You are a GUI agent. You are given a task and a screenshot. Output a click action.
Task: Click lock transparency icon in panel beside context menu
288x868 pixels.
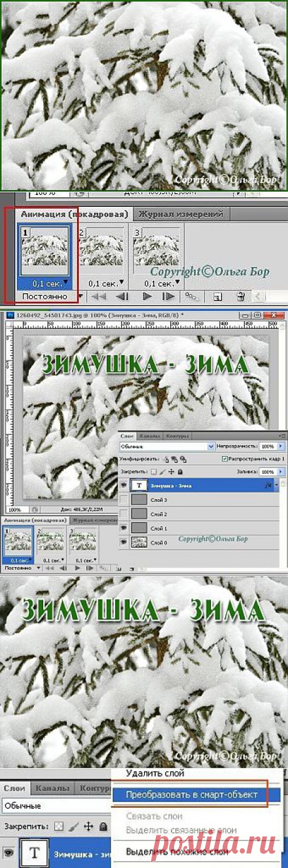click(58, 827)
